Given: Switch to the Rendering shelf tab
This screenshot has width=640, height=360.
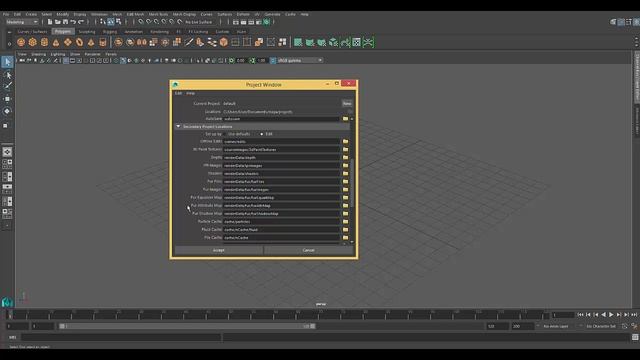Looking at the screenshot, I should [x=159, y=31].
